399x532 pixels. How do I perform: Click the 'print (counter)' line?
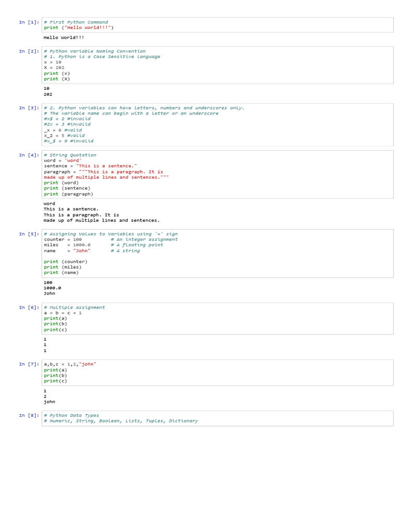click(65, 262)
